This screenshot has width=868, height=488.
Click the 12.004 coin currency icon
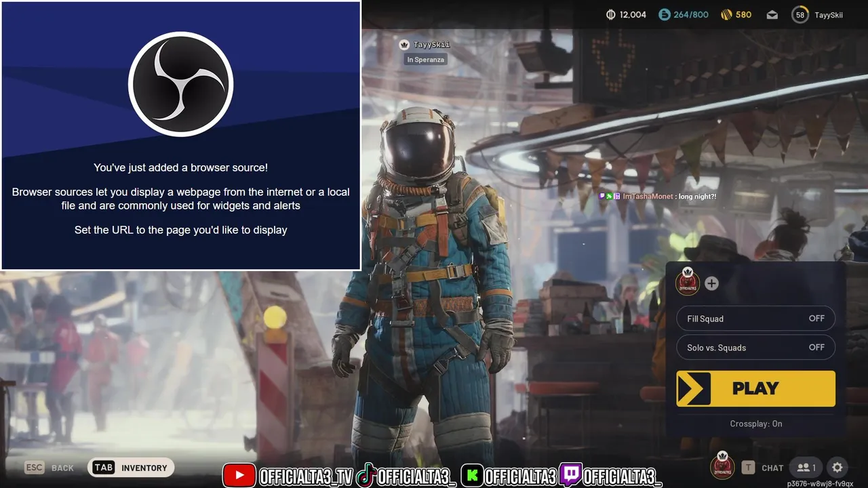(610, 15)
